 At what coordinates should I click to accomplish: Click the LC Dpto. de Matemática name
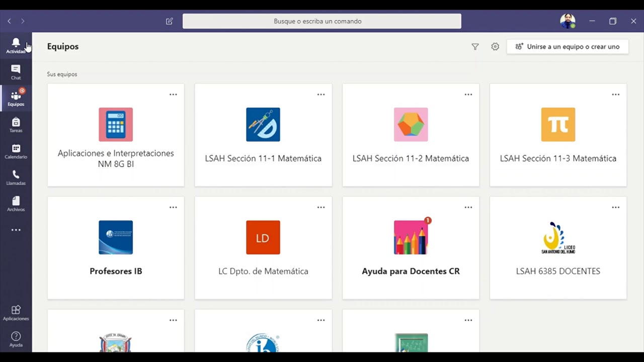tap(263, 271)
